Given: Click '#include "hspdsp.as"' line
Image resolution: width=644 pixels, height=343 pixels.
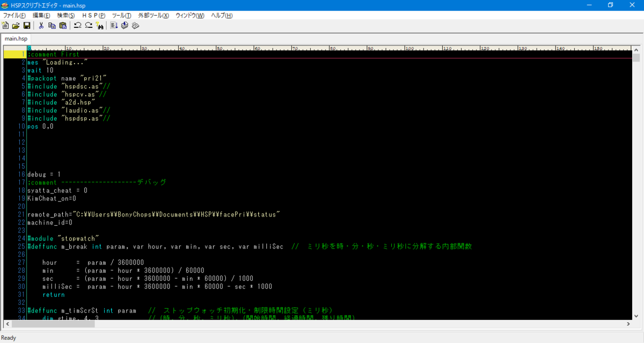Looking at the screenshot, I should click(x=69, y=118).
